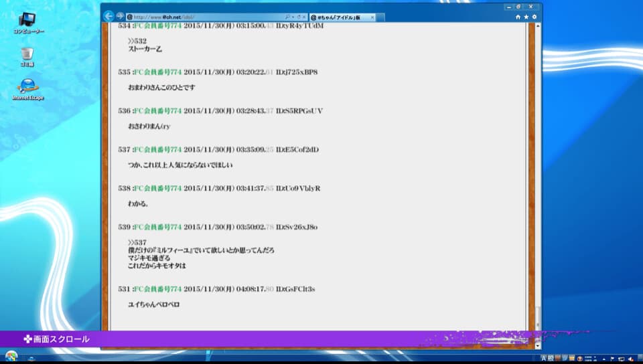The width and height of the screenshot is (643, 364).
Task: Click FC会員番号774 name on post 531
Action: click(158, 289)
